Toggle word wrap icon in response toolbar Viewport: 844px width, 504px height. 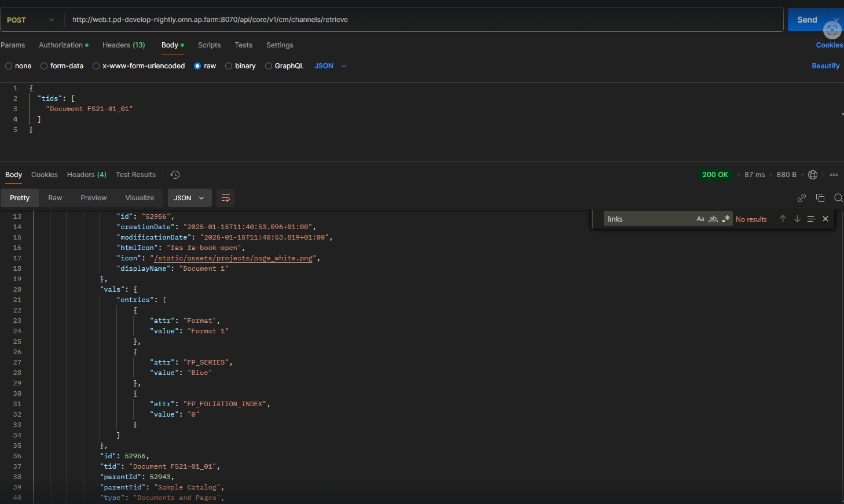point(226,198)
